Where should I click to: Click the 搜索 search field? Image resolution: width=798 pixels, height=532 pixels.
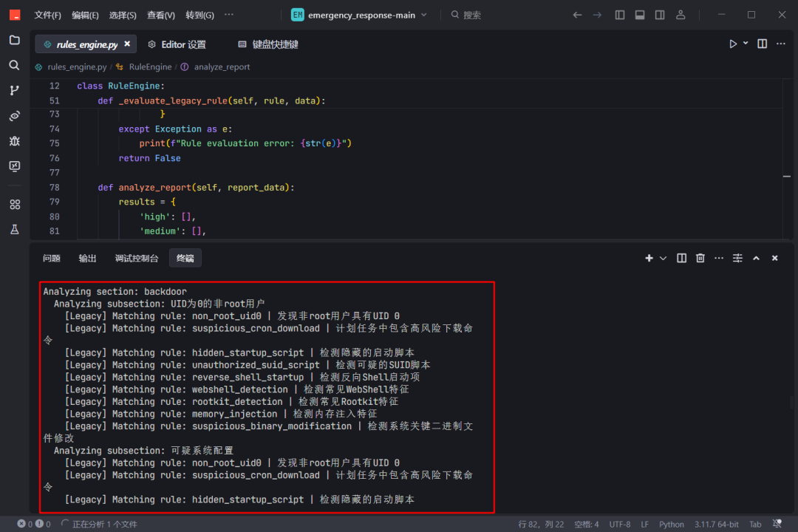[466, 16]
